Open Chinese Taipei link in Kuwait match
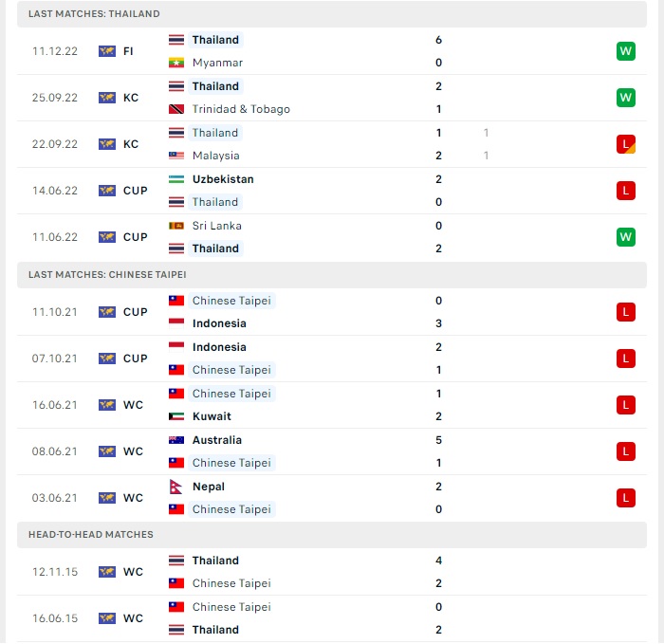This screenshot has width=664, height=644. 231,394
